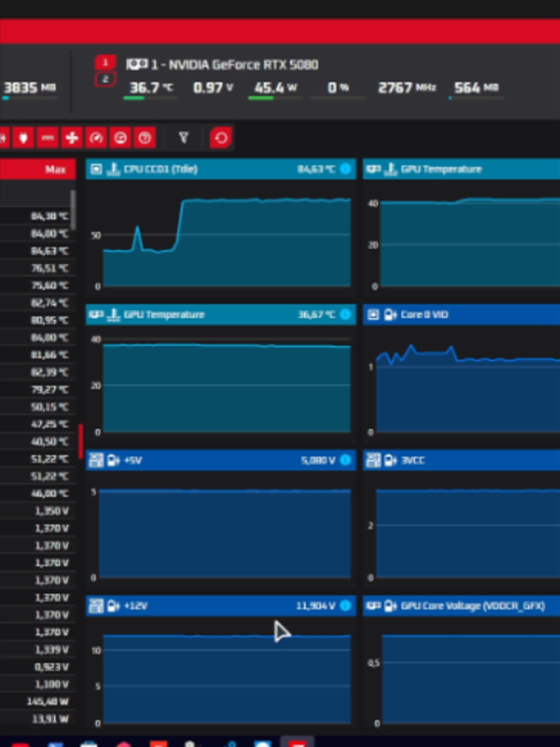Click info icon on CPU CCD1 (Tdie) graph
The width and height of the screenshot is (560, 747).
coord(345,169)
